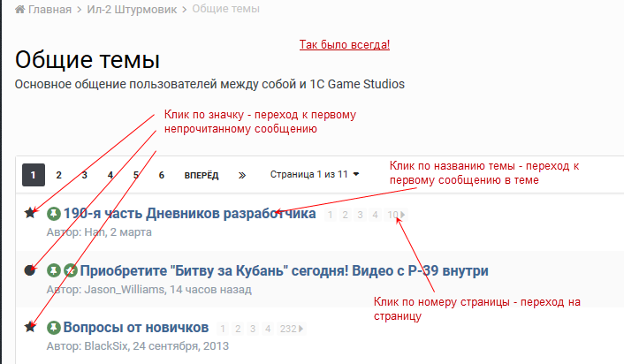Open topic Приобретите "Битву за Кубань" сегодня

point(284,270)
